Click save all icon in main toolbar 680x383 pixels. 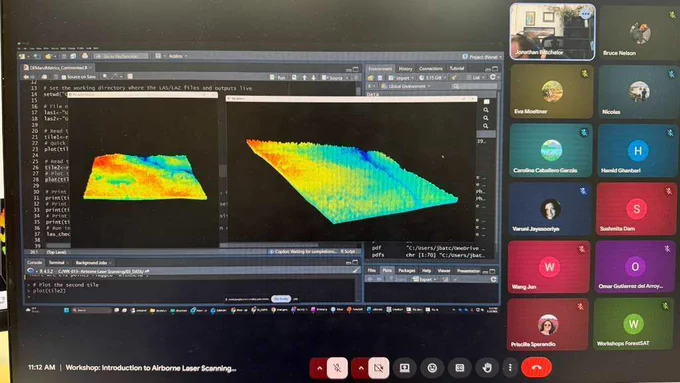pyautogui.click(x=73, y=56)
